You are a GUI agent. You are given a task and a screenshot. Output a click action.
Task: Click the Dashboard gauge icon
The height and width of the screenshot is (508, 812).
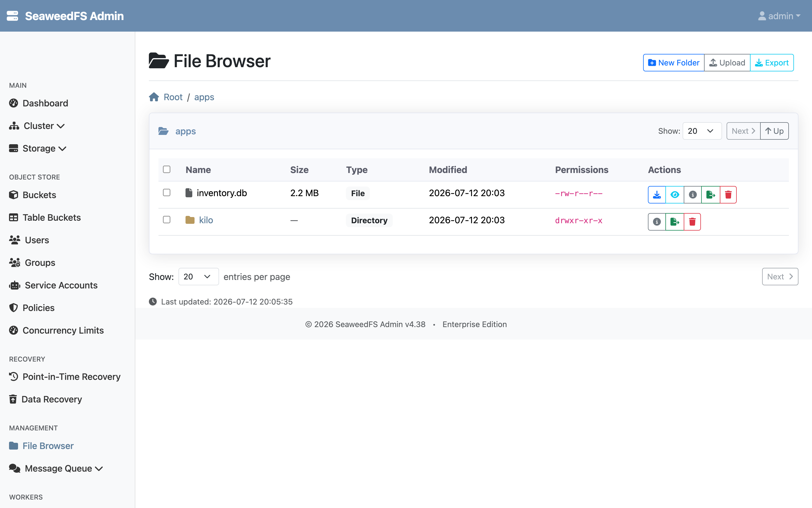[14, 103]
